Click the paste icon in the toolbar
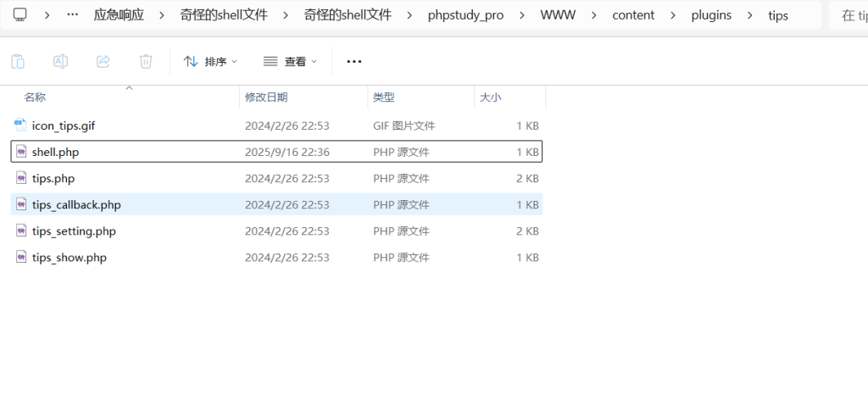The width and height of the screenshot is (868, 401). click(x=18, y=61)
